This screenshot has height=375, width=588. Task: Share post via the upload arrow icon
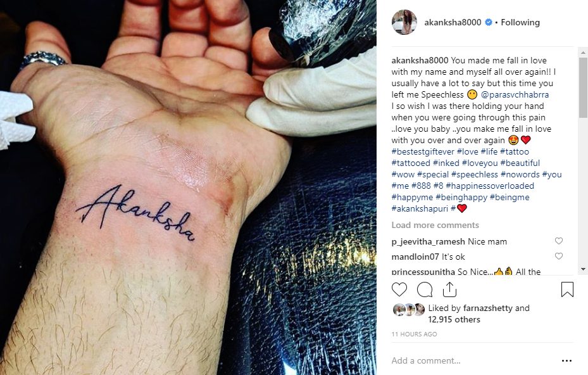coord(449,289)
